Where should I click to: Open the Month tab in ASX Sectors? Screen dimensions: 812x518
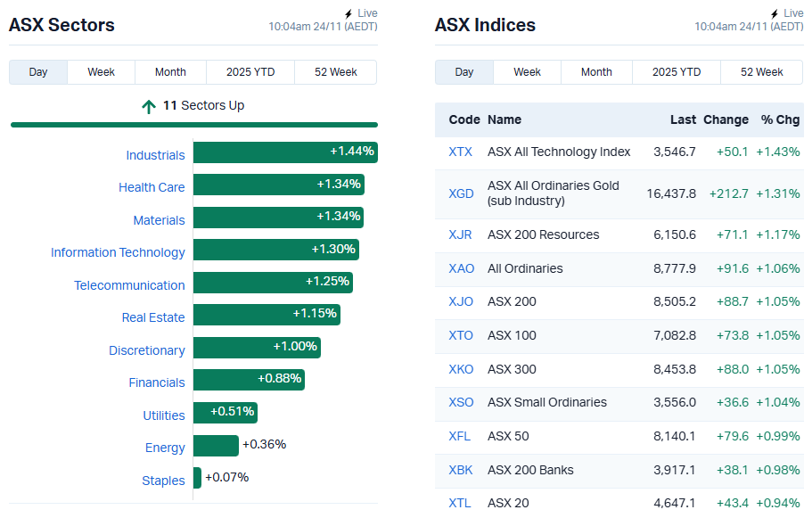(170, 72)
